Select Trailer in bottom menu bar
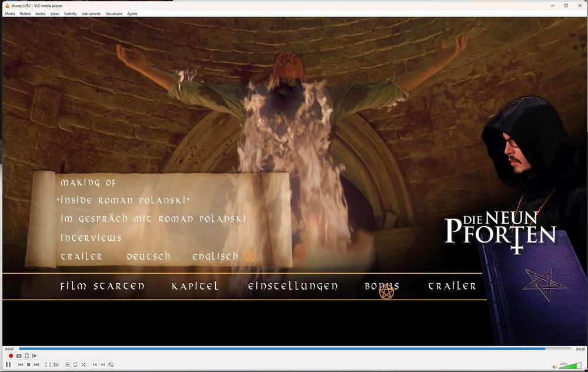 coord(452,286)
